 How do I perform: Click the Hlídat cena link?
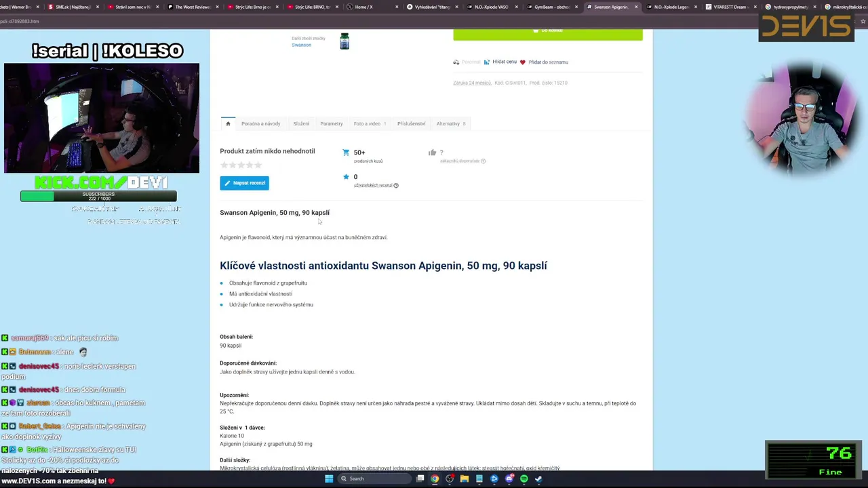click(x=505, y=62)
